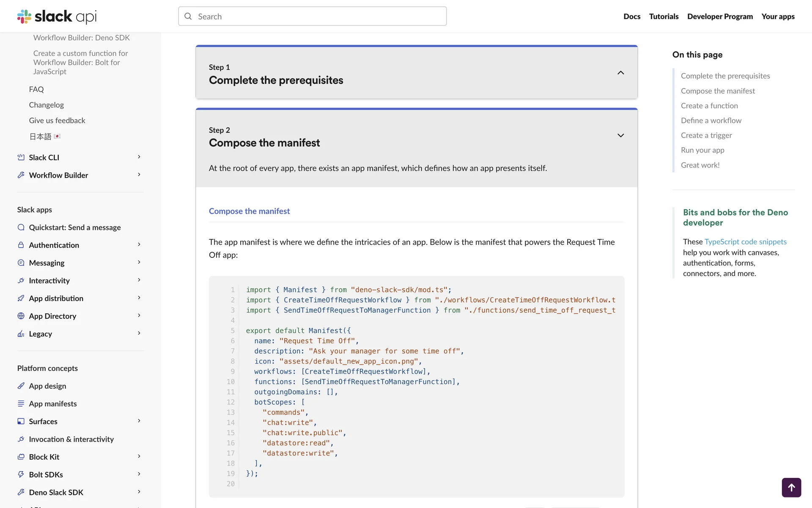The height and width of the screenshot is (508, 812).
Task: Click the Authentication lock icon
Action: click(21, 245)
